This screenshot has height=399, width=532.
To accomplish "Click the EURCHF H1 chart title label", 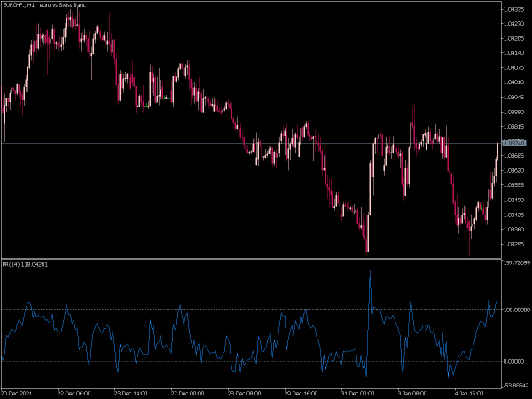I will [x=44, y=5].
